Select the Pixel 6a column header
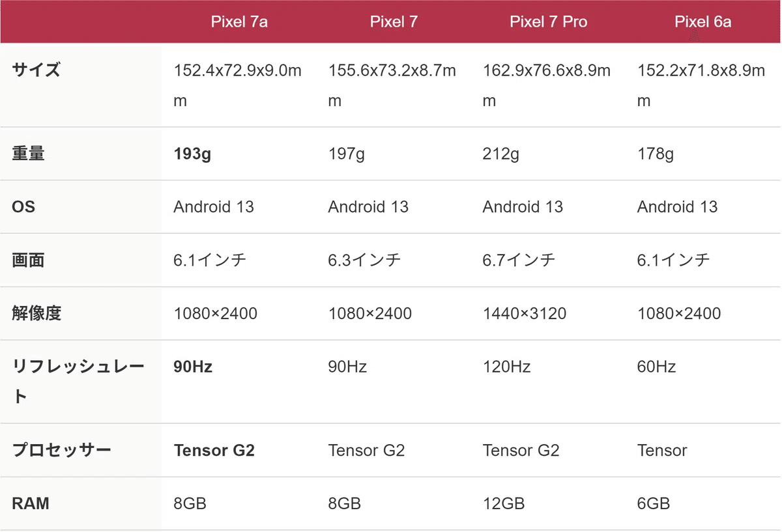782x532 pixels. point(702,21)
